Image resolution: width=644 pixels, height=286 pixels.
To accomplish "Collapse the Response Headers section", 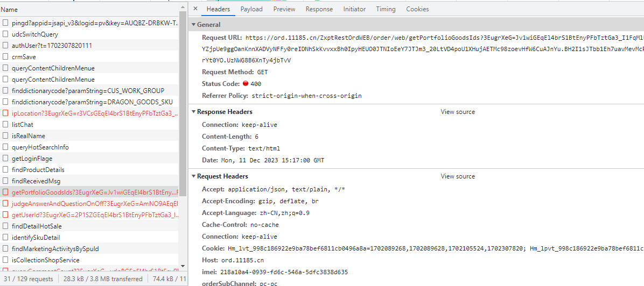I will pyautogui.click(x=194, y=112).
